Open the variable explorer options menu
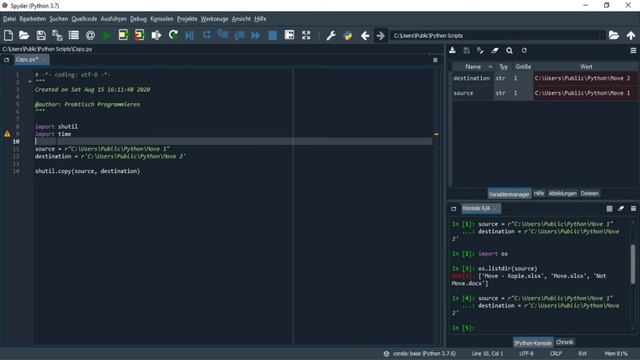 pos(633,51)
